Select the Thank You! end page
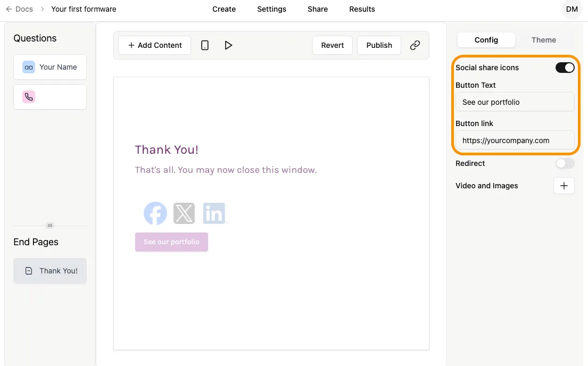 (50, 271)
